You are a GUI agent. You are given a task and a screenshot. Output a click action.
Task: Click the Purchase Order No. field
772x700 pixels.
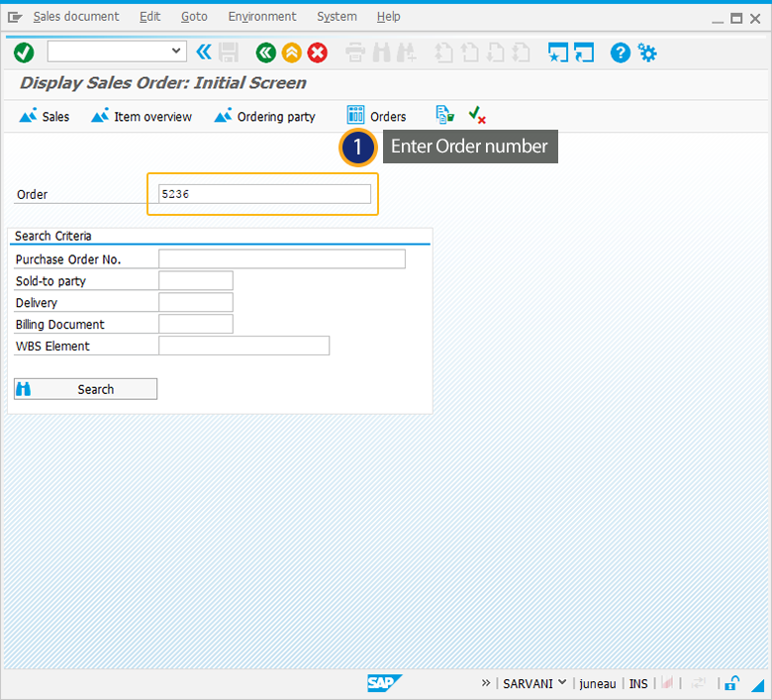(x=282, y=259)
